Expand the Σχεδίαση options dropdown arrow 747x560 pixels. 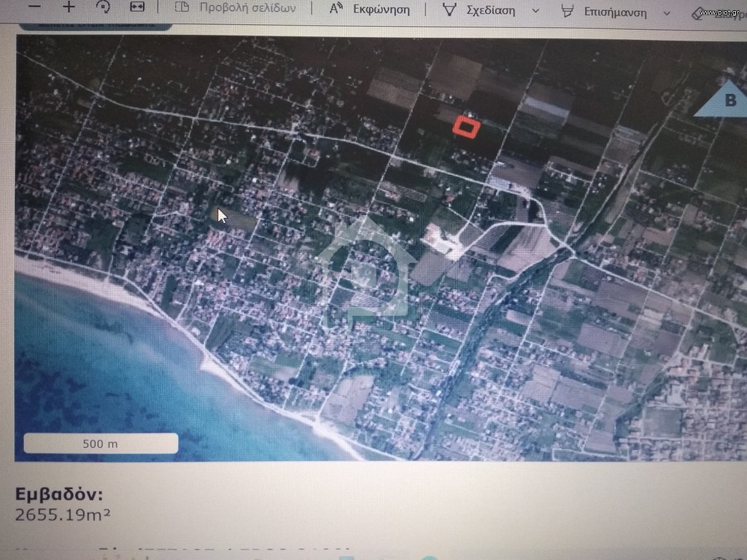[x=535, y=11]
